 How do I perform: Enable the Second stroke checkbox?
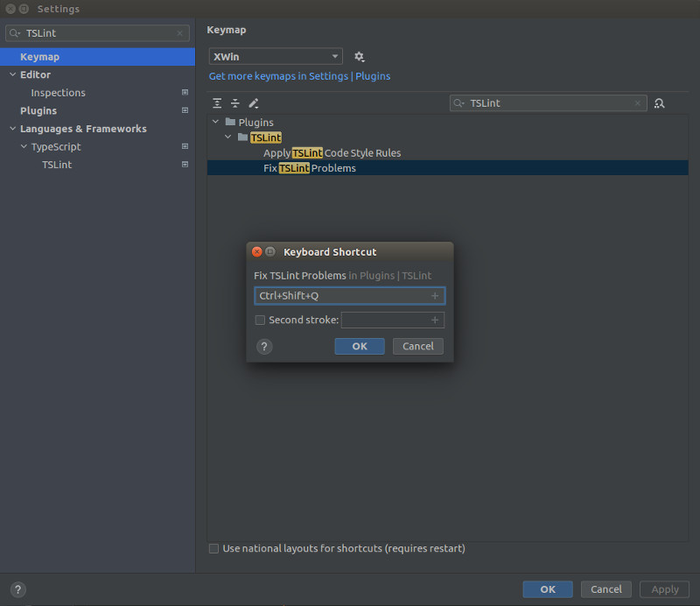click(x=259, y=320)
